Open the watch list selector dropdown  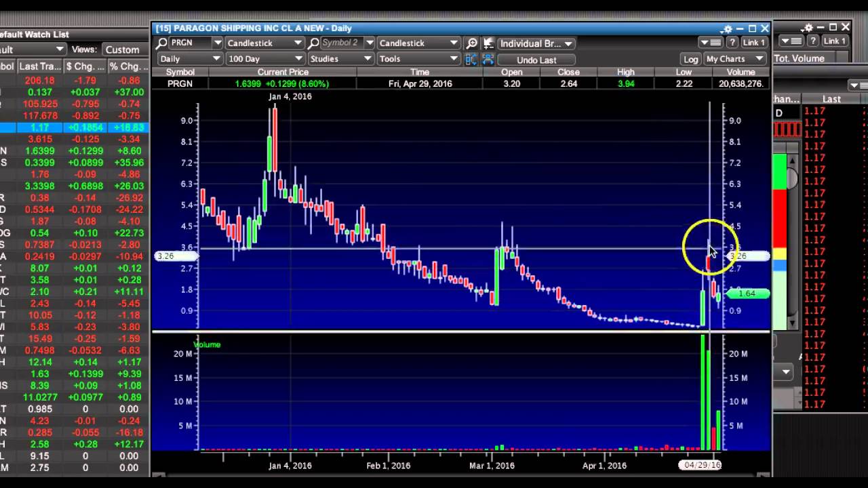[x=33, y=49]
